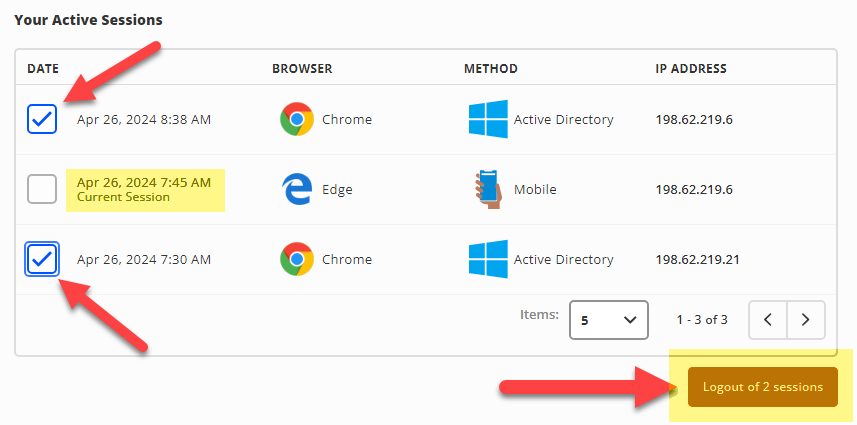857x425 pixels.
Task: Click Chrome icon in 7:30 AM session
Action: [x=296, y=259]
